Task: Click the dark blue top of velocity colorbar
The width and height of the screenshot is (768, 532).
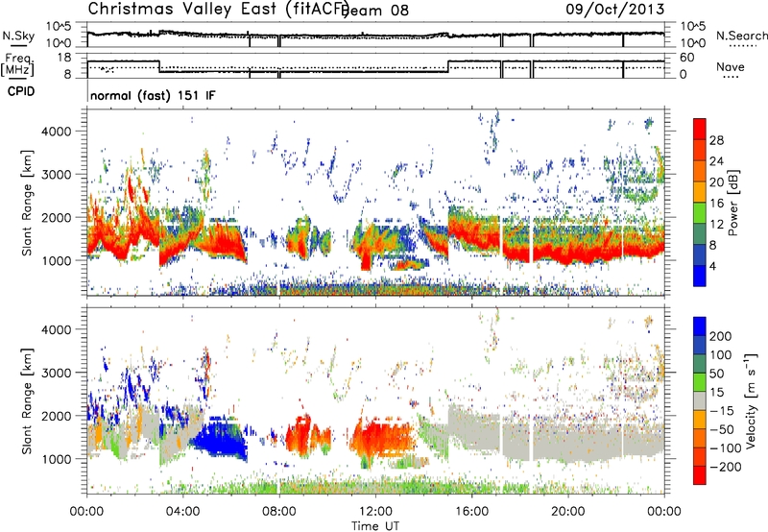Action: [700, 326]
